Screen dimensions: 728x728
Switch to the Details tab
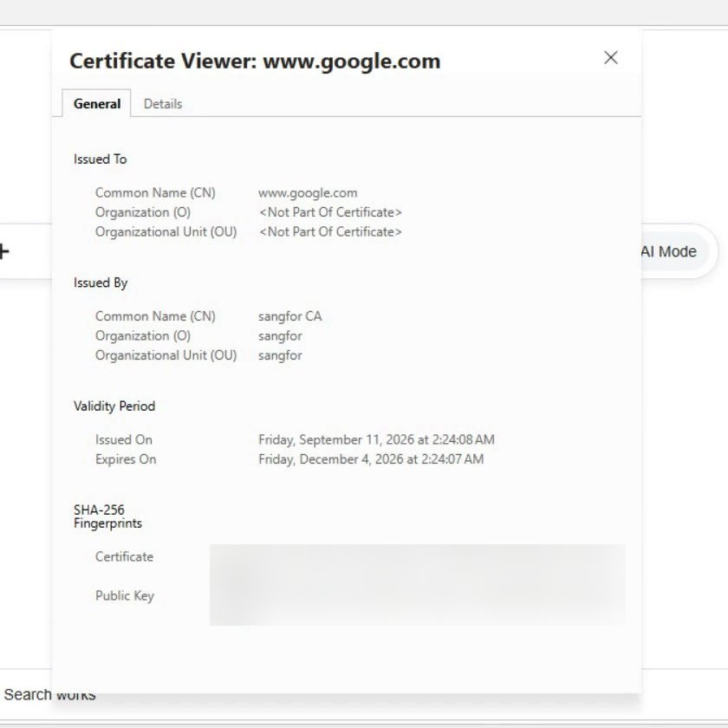point(163,103)
